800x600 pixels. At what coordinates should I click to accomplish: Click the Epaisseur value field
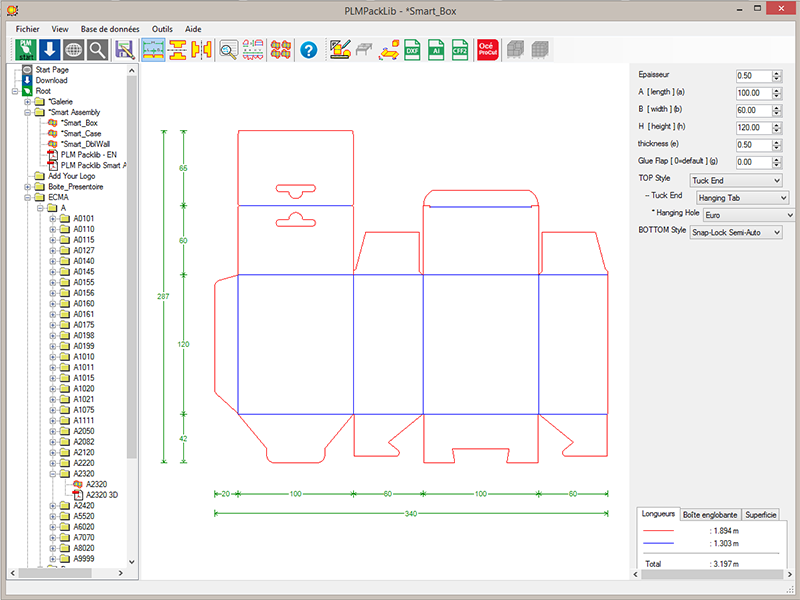tap(754, 76)
